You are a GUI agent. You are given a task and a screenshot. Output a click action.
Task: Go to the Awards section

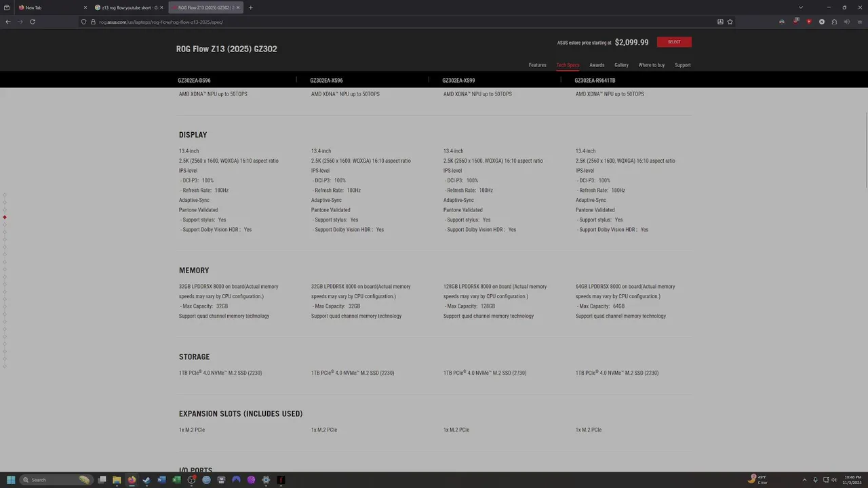pyautogui.click(x=597, y=65)
